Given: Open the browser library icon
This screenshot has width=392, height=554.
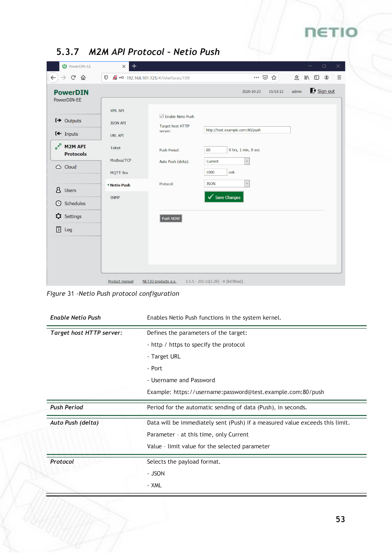Looking at the screenshot, I should 306,78.
